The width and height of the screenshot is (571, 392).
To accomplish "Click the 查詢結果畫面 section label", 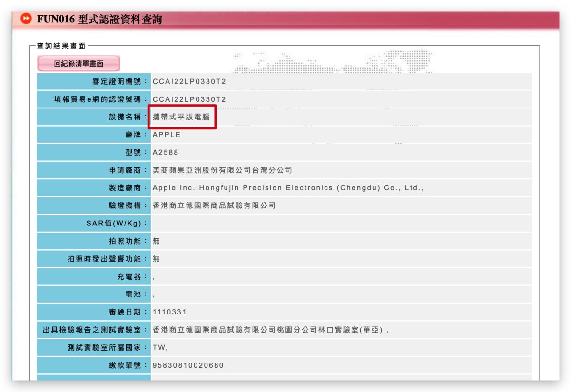I will (x=61, y=46).
